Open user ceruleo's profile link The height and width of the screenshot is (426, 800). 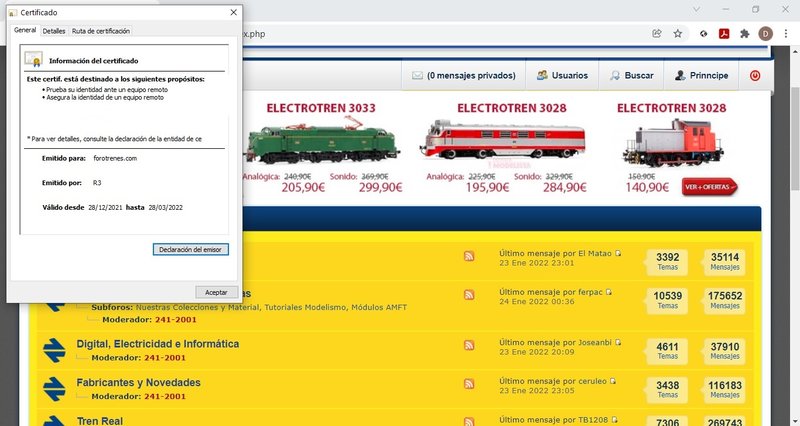[592, 381]
